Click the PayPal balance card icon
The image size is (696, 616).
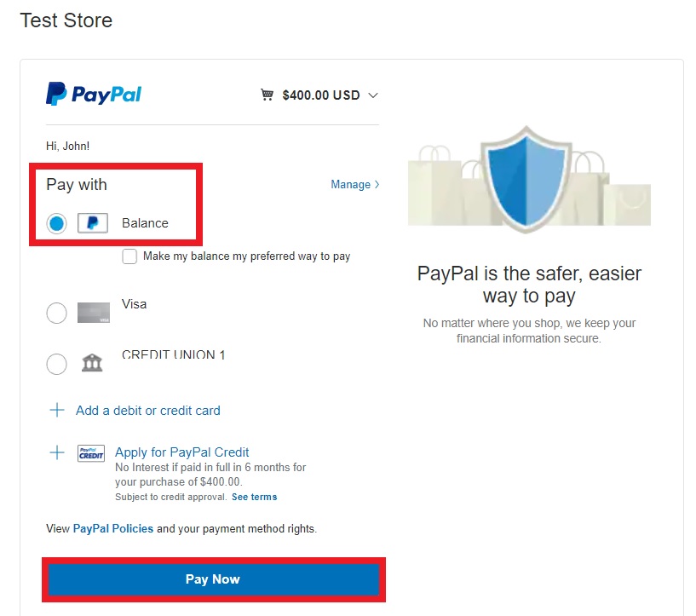coord(93,222)
